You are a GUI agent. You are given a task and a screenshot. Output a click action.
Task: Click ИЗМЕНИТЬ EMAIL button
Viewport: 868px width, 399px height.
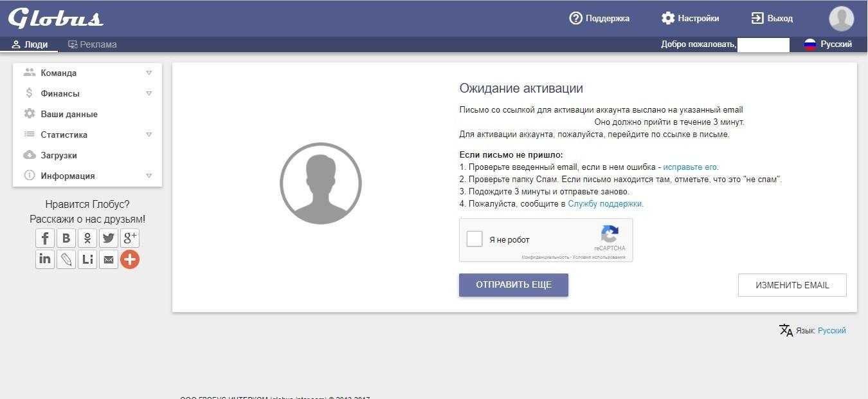(792, 285)
